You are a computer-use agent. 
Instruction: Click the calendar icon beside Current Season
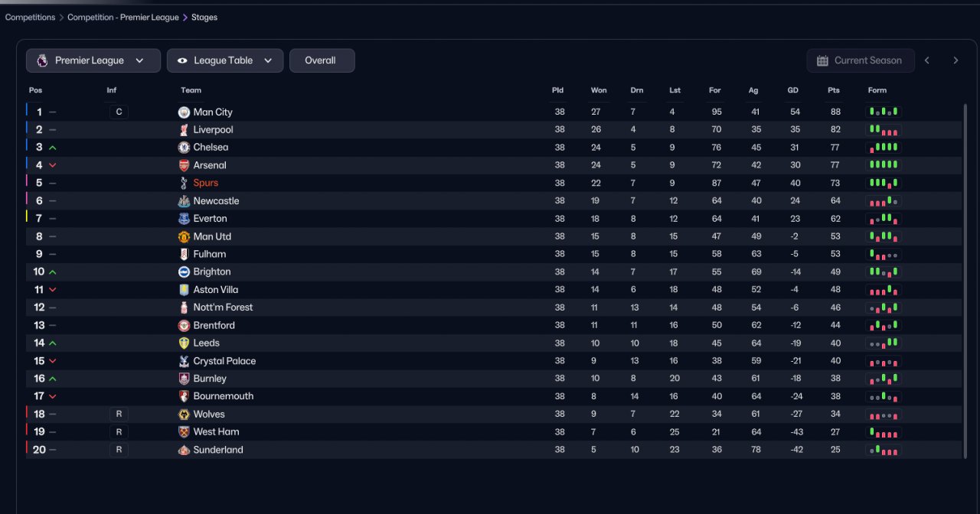pos(822,60)
